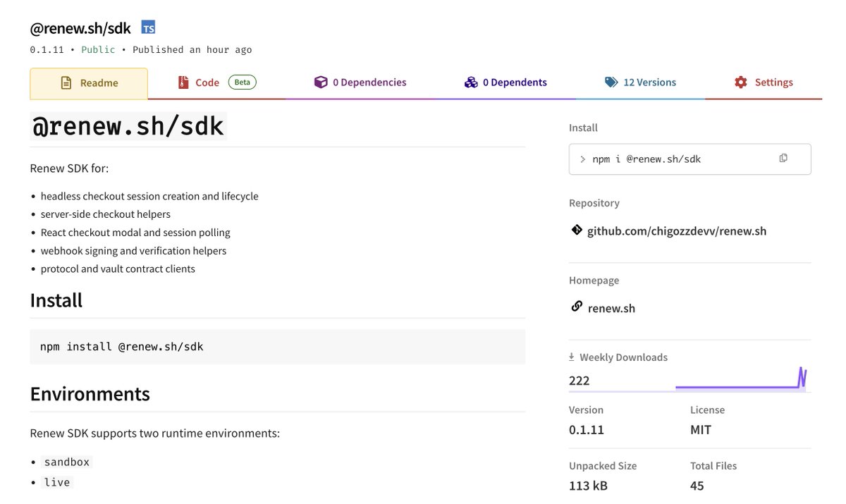This screenshot has height=504, width=846.
Task: Click the 'live' environment item
Action: (57, 482)
